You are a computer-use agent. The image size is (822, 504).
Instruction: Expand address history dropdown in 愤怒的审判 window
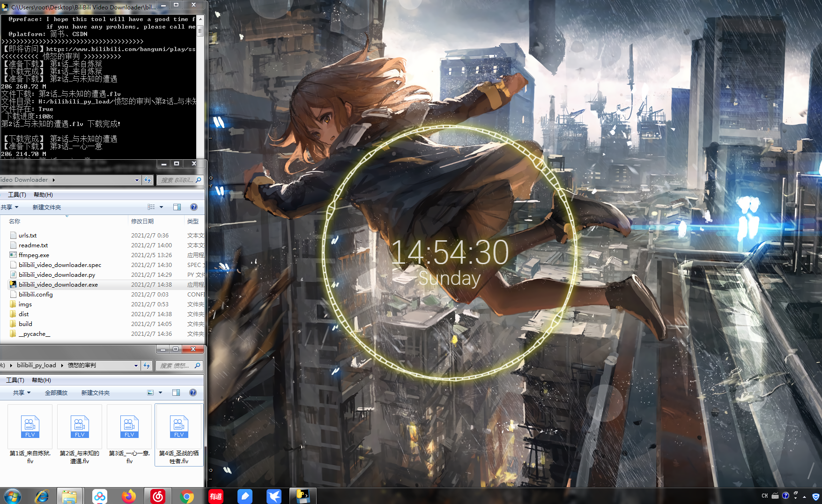click(136, 365)
